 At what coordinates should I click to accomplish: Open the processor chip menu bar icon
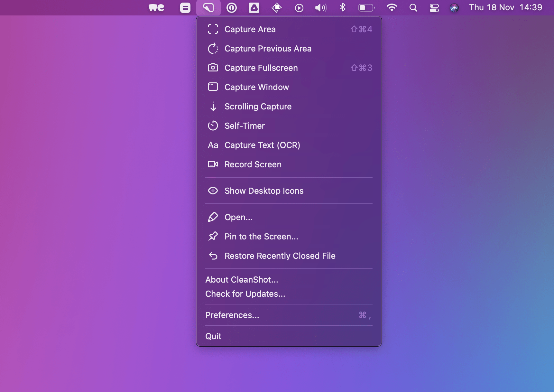point(277,8)
